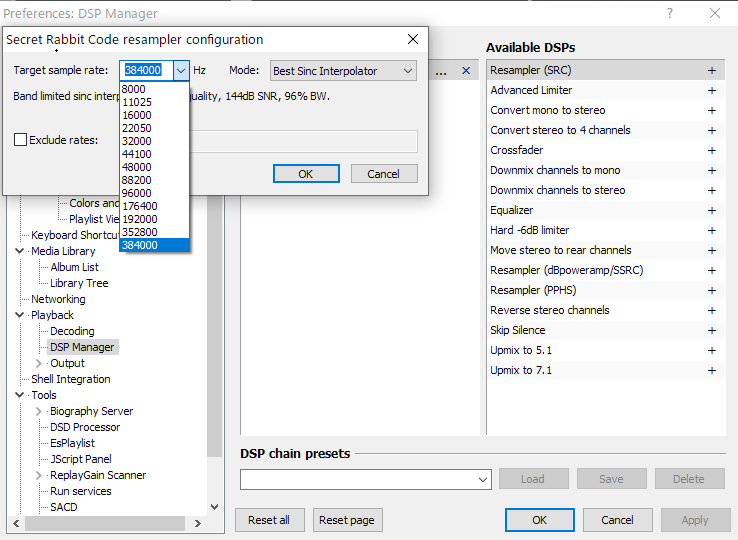Click the Reset all button
The height and width of the screenshot is (540, 738).
point(269,520)
